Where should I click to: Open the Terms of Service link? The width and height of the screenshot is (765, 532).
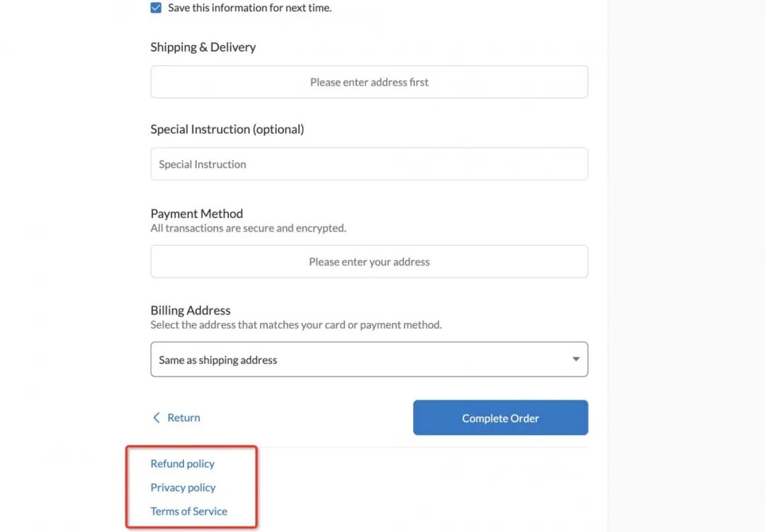coord(189,511)
